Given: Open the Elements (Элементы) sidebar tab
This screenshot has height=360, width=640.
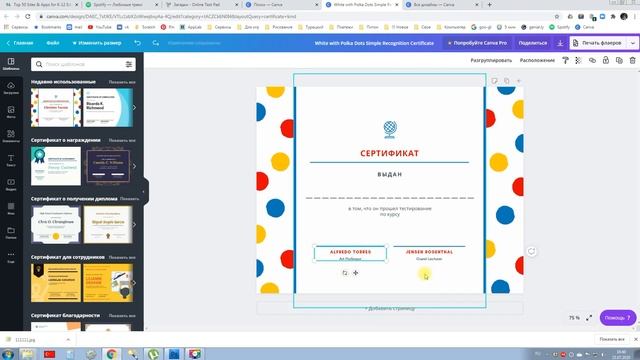Looking at the screenshot, I should (x=11, y=136).
